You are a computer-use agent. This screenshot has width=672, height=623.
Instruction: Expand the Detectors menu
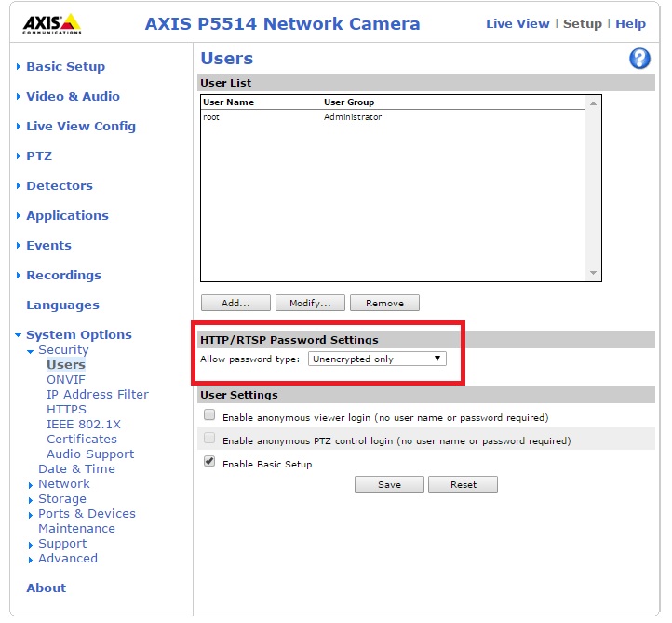(60, 185)
